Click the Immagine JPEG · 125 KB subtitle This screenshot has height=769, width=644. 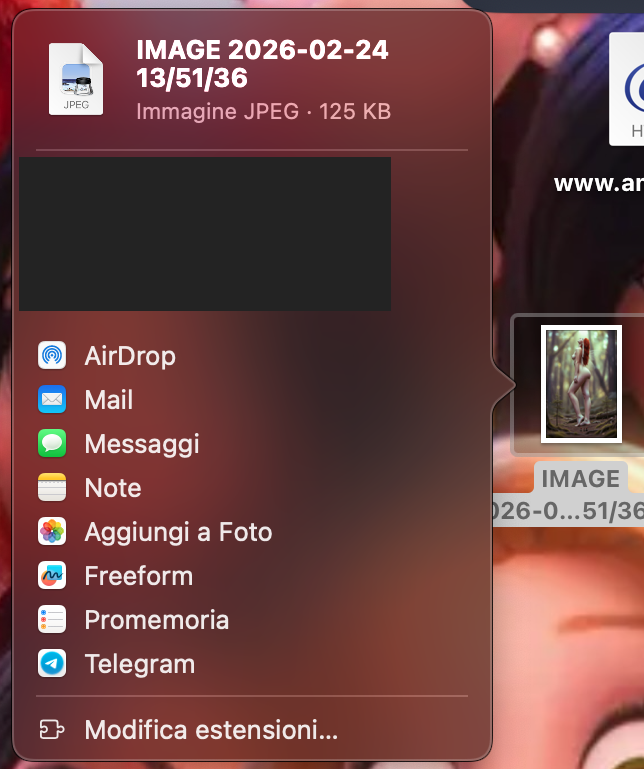[x=263, y=111]
